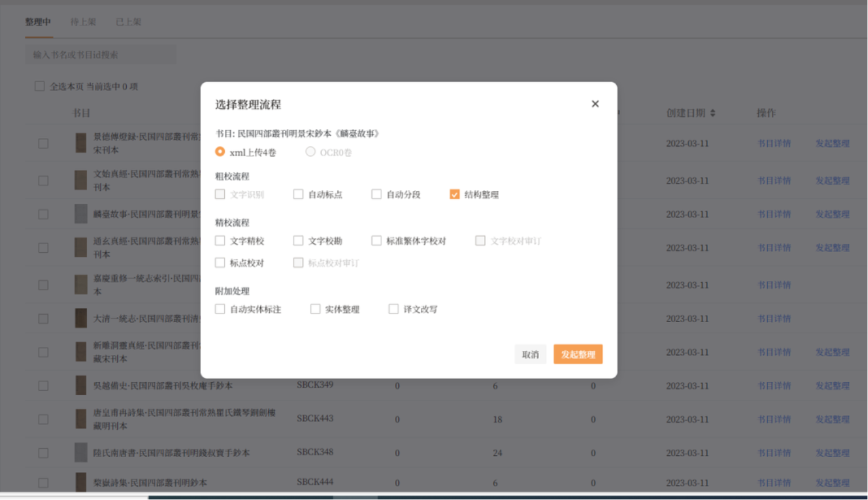Close the 选择整理流程 dialog
This screenshot has height=500, width=868.
point(595,104)
